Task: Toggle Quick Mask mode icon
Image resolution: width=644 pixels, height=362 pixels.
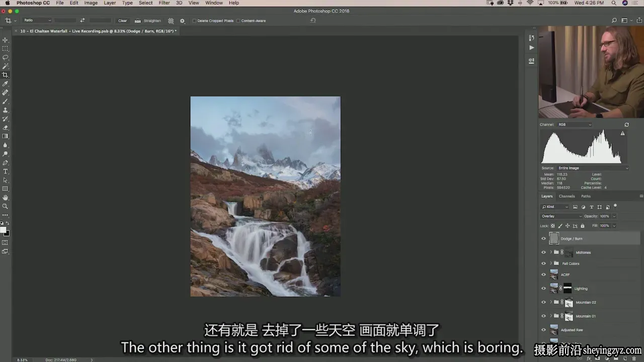Action: [x=6, y=242]
